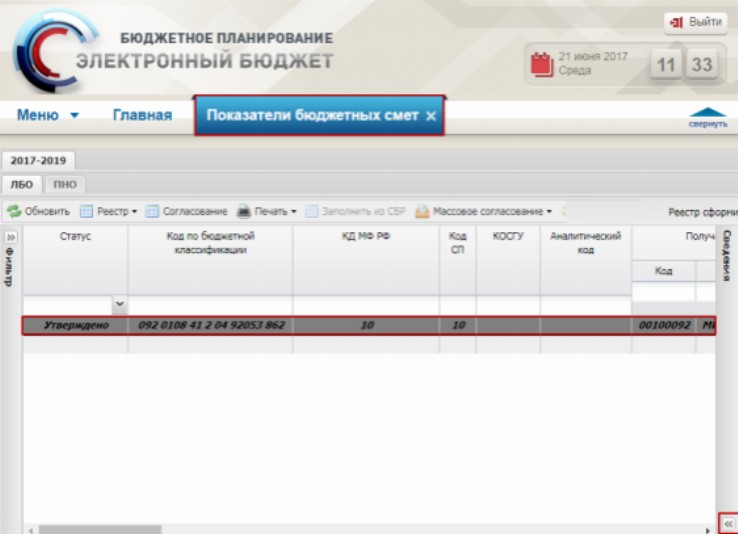Image resolution: width=738 pixels, height=534 pixels.
Task: Open the Статус filter dropdown
Action: (x=120, y=303)
